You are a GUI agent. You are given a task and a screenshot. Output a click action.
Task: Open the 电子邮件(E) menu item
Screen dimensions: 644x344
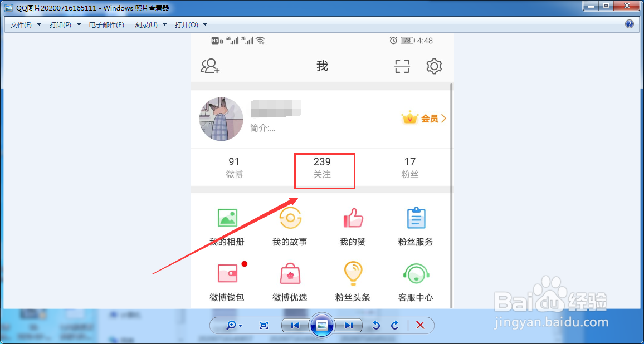tap(106, 25)
